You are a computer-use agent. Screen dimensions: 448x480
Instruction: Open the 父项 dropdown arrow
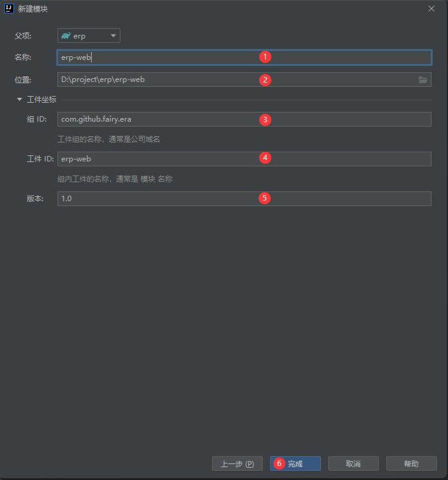[x=113, y=36]
